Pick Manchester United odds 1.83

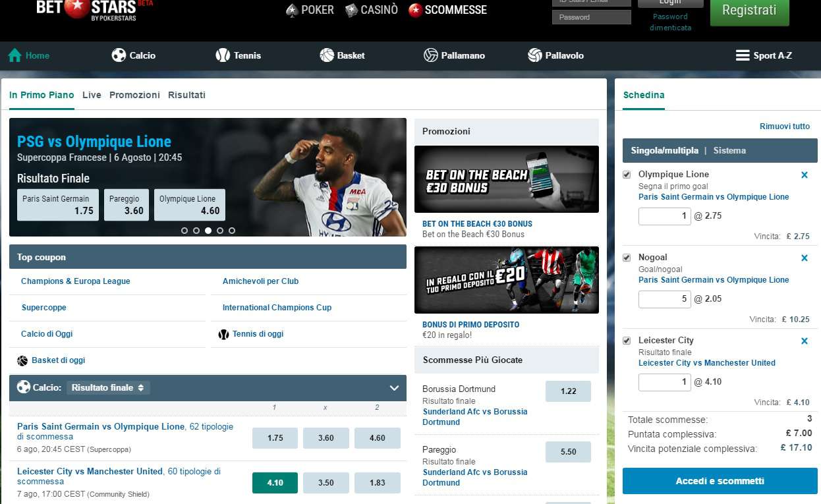[x=377, y=483]
